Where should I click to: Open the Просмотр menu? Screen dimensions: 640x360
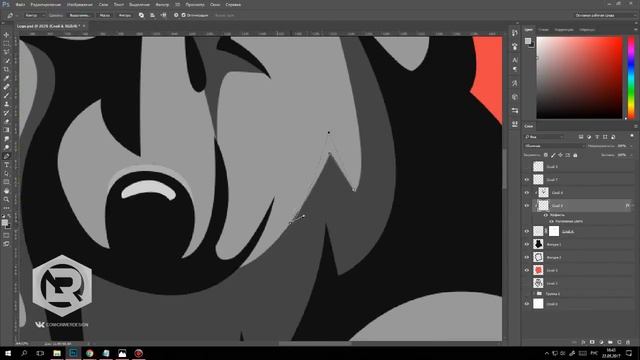[x=195, y=4]
